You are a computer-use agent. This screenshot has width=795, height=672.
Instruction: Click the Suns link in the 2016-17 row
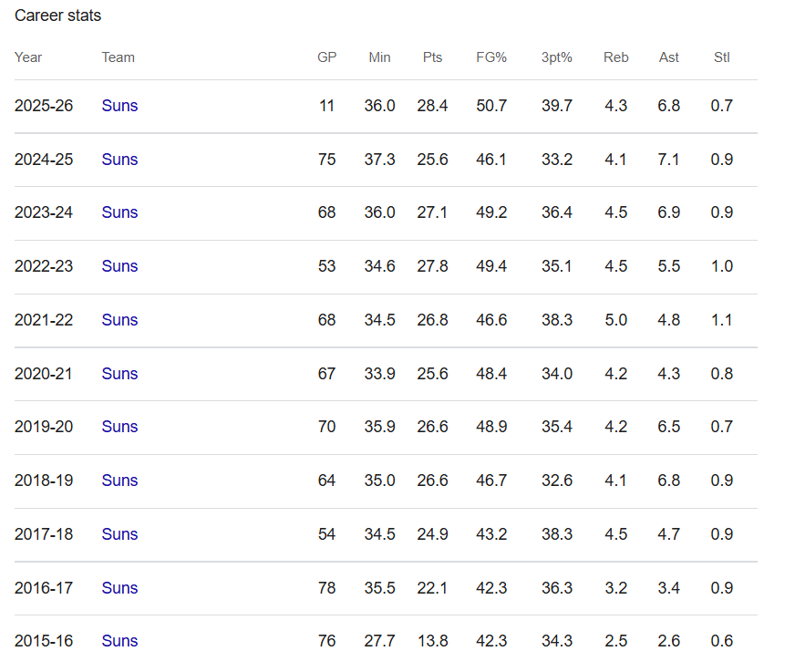[119, 588]
